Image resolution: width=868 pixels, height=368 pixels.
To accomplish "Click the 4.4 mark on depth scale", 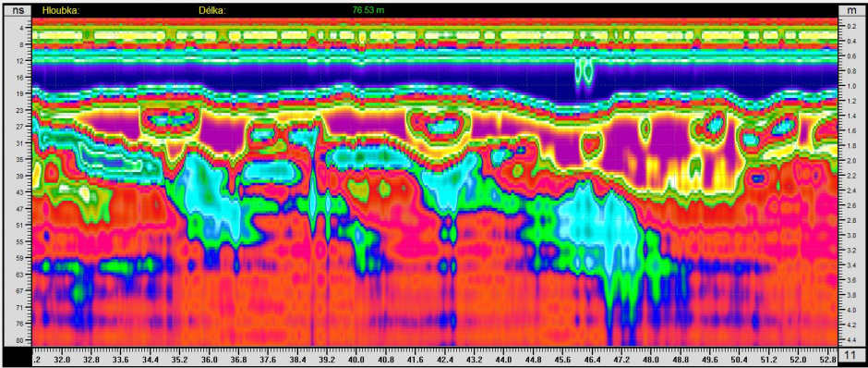I will [850, 339].
